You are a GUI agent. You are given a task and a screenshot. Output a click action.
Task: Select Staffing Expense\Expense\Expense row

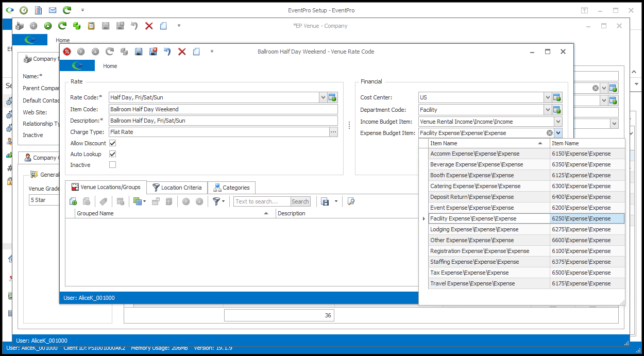527,262
